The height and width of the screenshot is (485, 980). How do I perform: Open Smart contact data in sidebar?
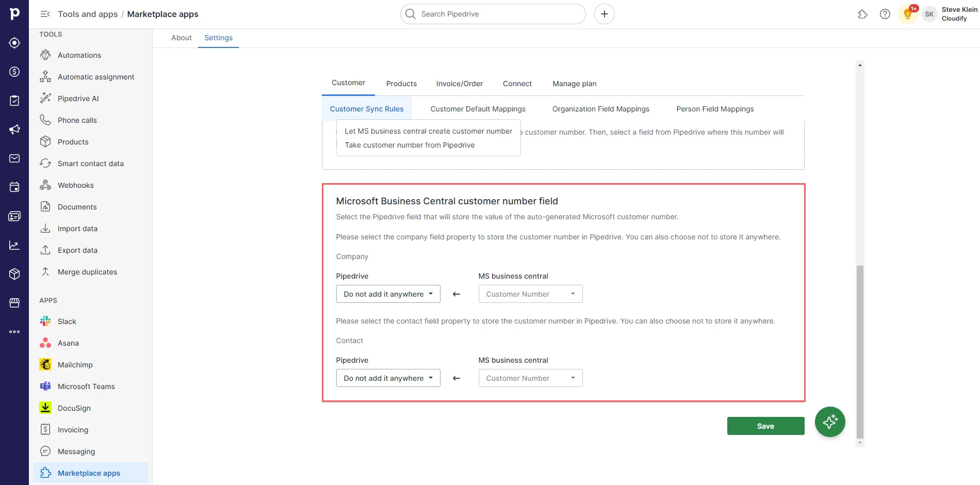pos(91,164)
